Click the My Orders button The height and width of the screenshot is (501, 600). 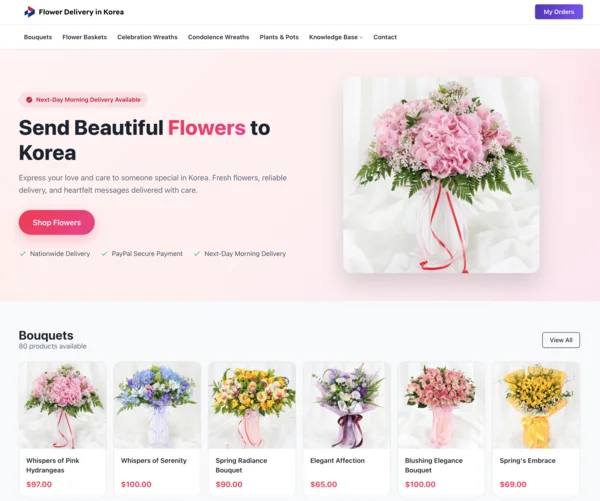(559, 12)
